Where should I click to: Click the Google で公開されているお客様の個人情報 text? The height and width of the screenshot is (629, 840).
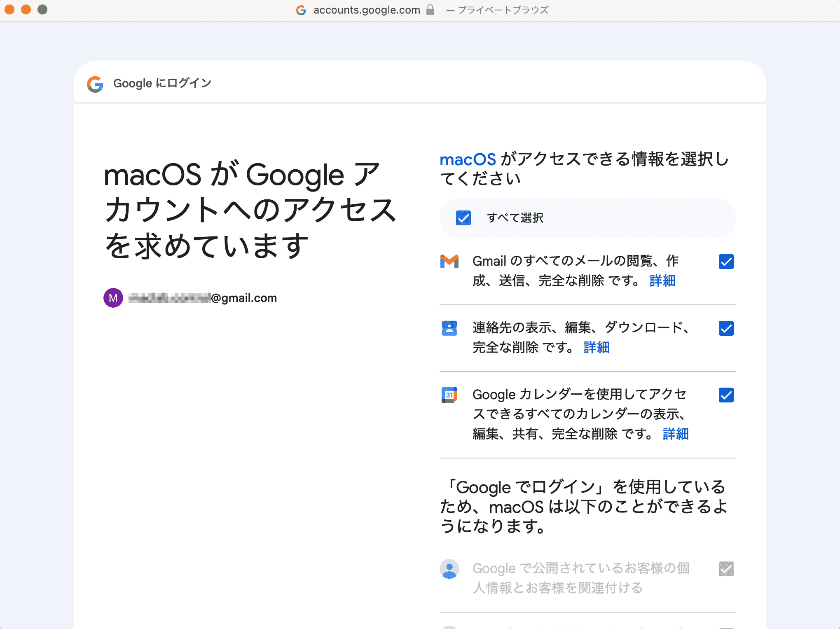coord(581,578)
